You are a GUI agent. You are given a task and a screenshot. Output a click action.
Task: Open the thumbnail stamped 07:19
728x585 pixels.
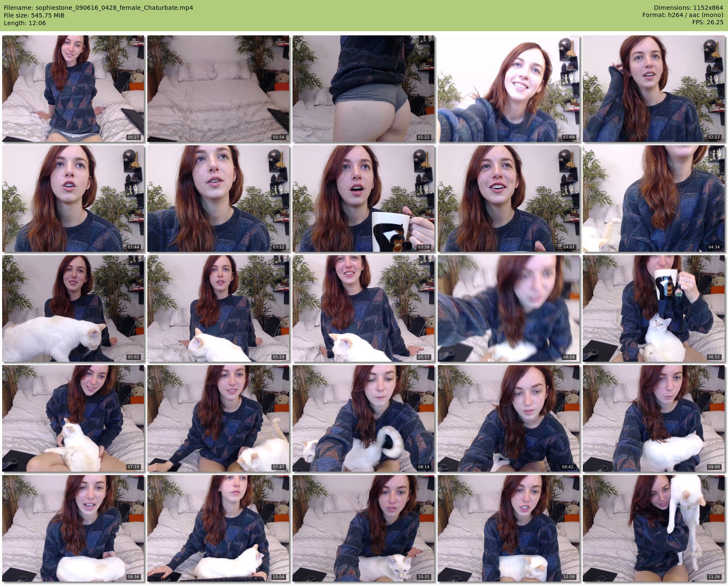point(73,418)
